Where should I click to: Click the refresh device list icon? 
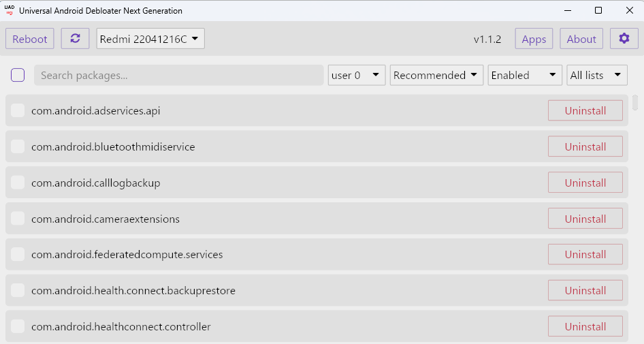tap(75, 39)
